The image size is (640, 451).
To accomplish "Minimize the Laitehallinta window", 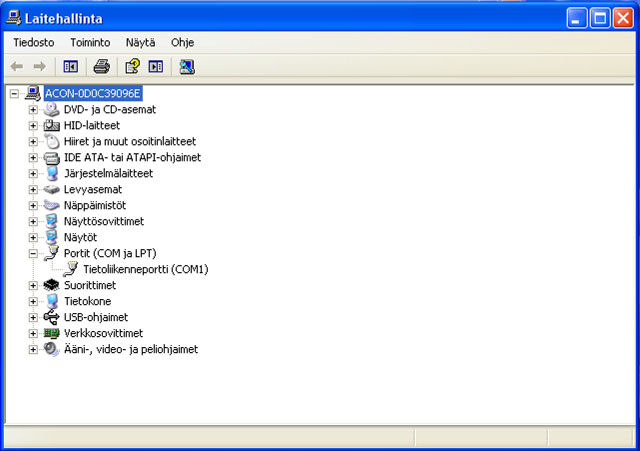I will [577, 18].
